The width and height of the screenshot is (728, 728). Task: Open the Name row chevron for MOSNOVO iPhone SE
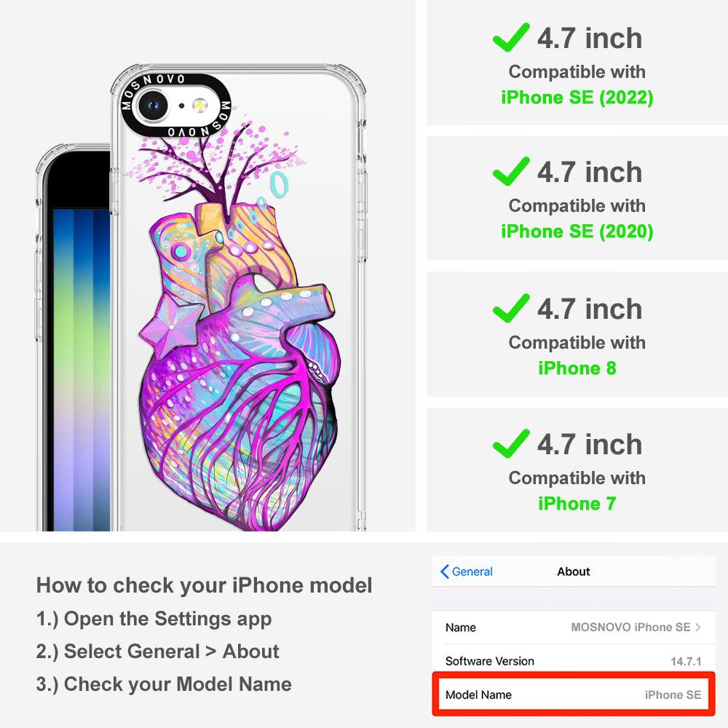(698, 628)
